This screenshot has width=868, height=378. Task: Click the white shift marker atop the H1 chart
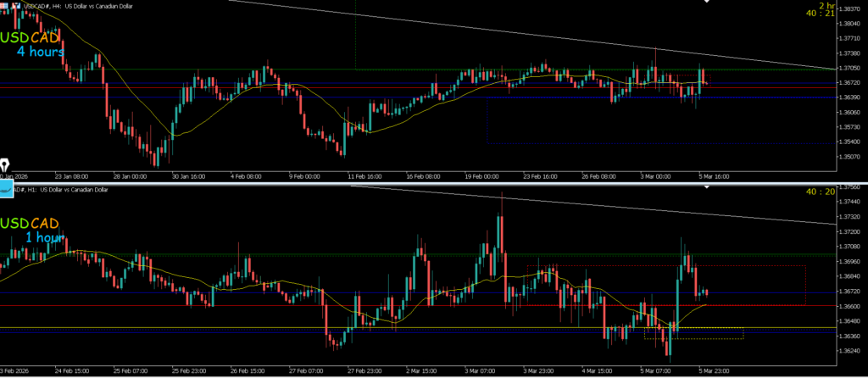708,187
